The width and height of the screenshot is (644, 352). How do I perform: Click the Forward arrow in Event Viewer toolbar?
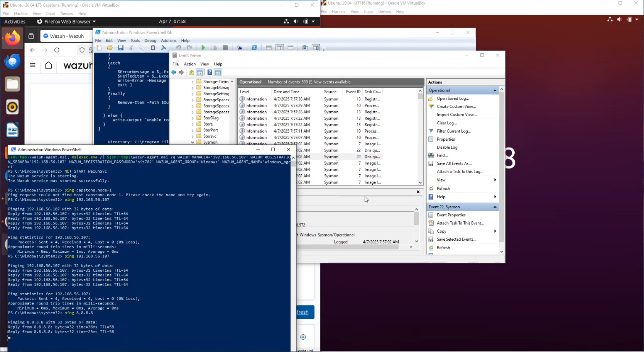click(x=181, y=72)
